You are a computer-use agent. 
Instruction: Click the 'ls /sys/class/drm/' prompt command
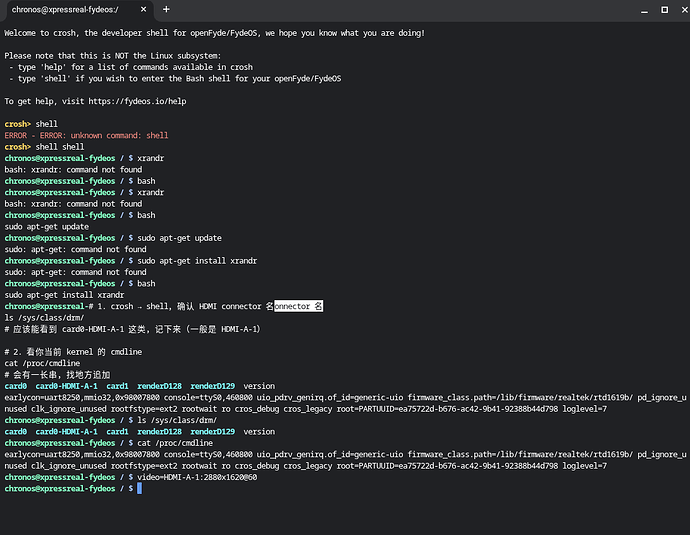(177, 420)
